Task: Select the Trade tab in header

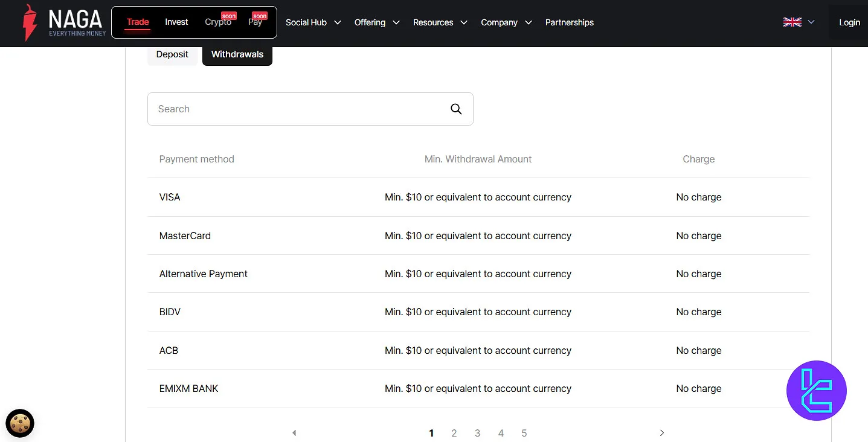Action: (138, 22)
